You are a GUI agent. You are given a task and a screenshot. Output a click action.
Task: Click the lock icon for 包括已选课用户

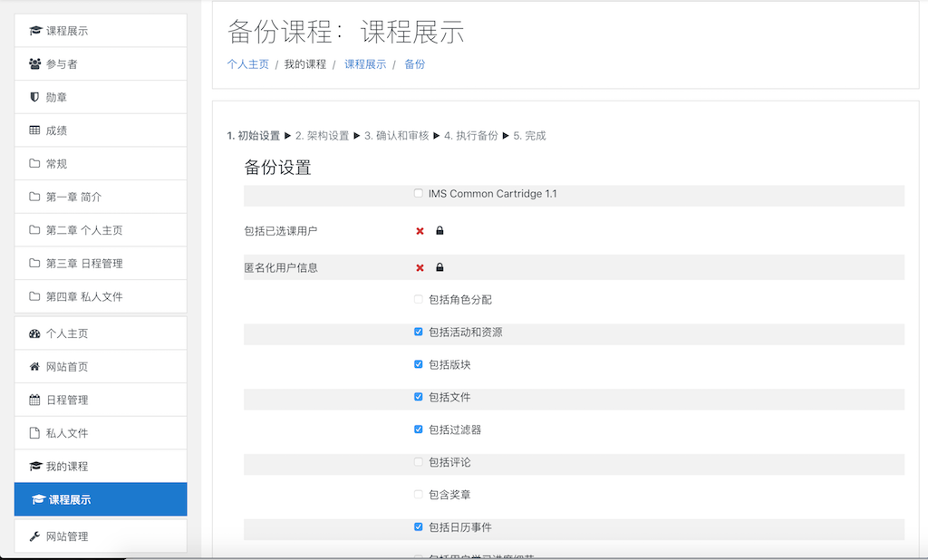click(440, 230)
